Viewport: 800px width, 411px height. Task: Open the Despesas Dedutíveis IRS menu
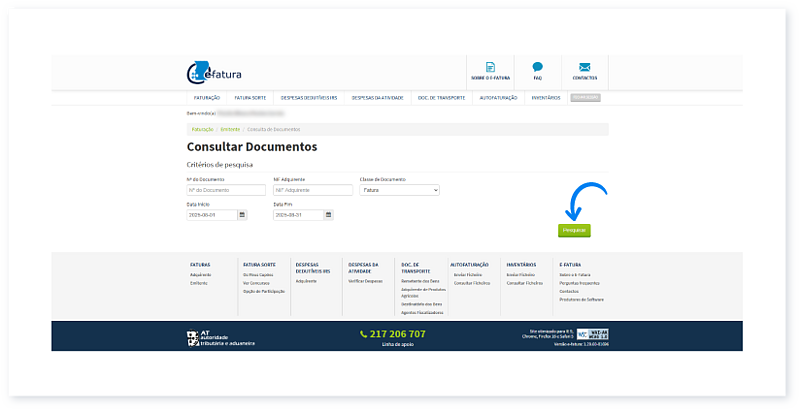[x=309, y=98]
